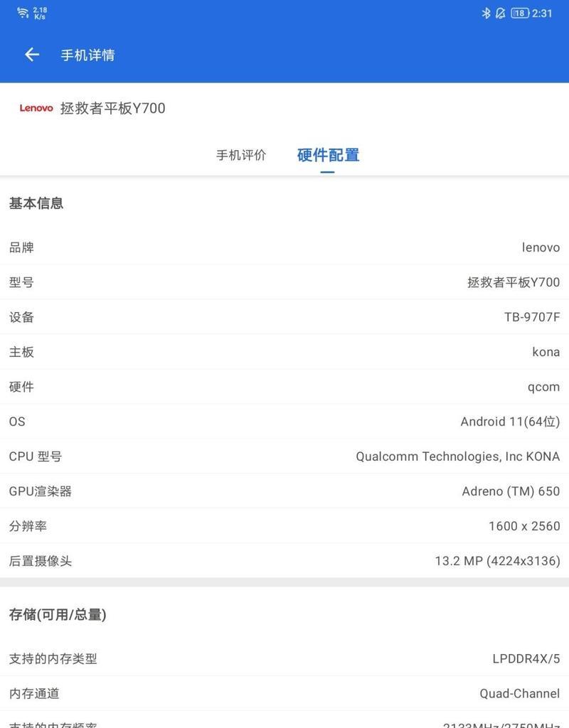The height and width of the screenshot is (728, 569).
Task: Tap the 主板 row label
Action: pos(21,352)
